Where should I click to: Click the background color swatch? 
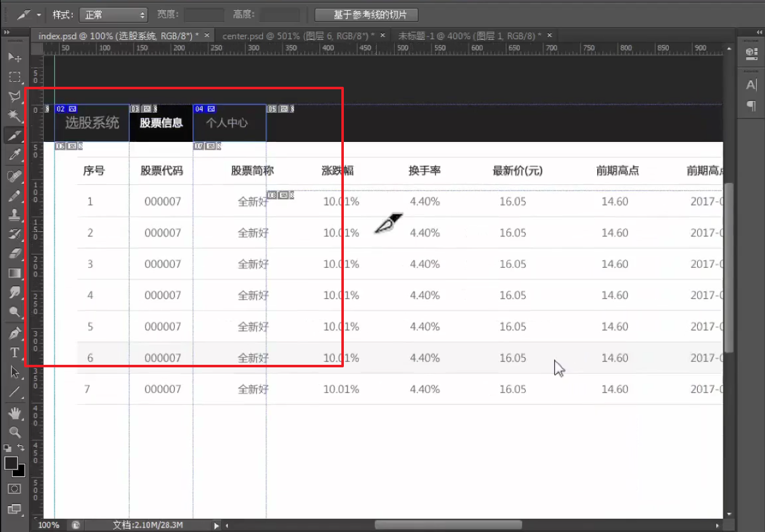20,472
